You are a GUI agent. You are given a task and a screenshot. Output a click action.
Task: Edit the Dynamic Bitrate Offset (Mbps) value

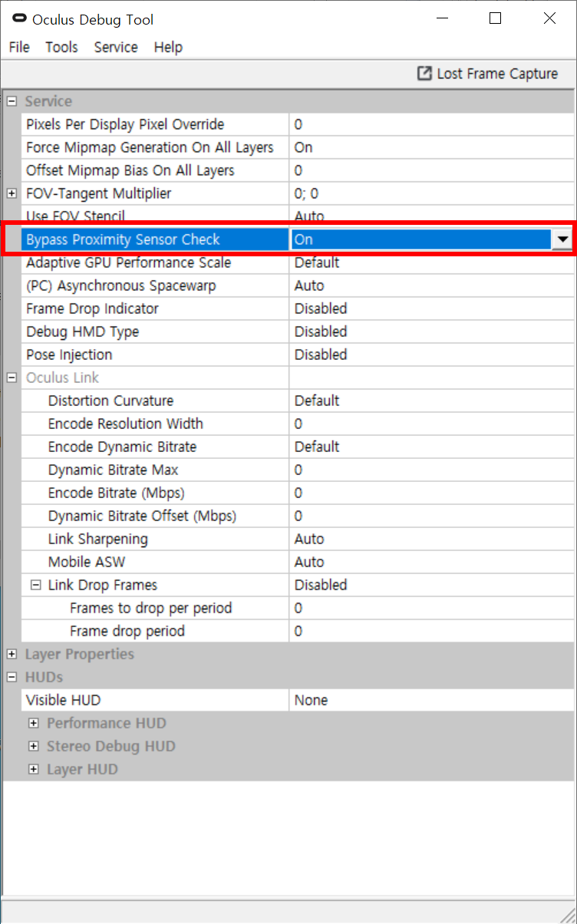(x=431, y=516)
